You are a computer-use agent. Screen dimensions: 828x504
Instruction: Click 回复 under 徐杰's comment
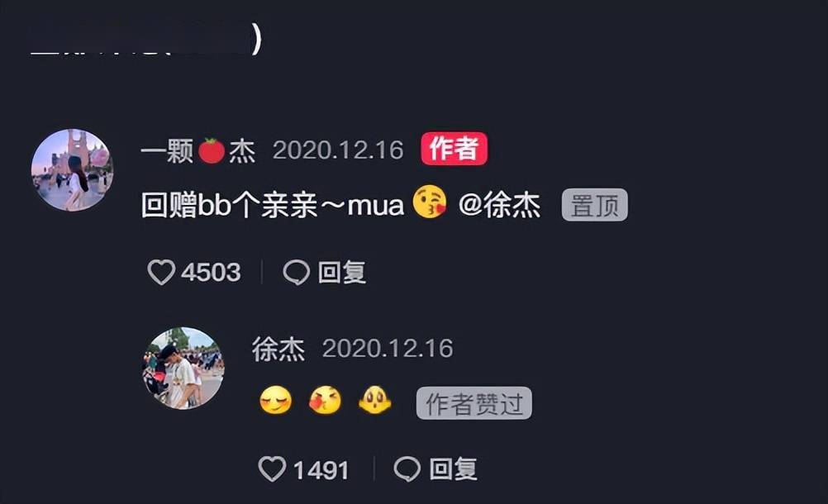453,468
